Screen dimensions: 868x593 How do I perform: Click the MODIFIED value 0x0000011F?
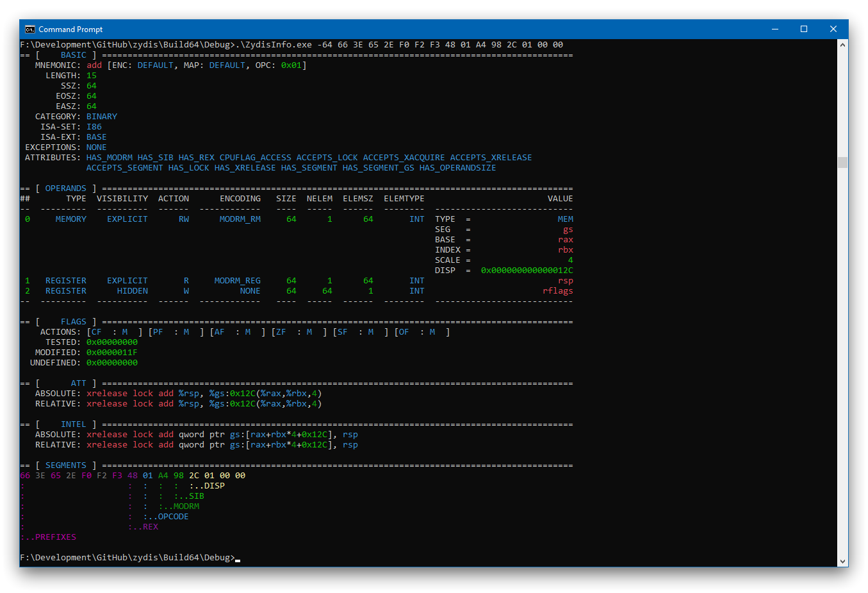112,353
